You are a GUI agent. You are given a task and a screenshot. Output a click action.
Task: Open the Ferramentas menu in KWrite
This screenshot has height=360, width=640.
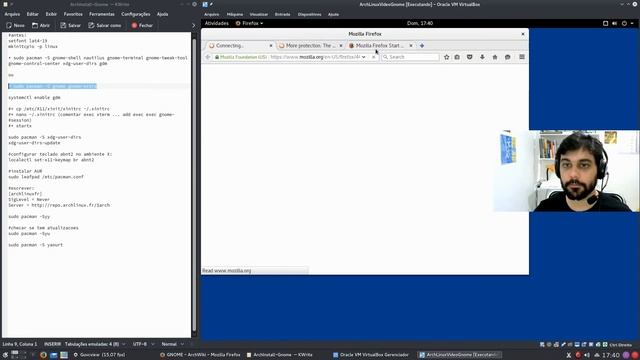pyautogui.click(x=102, y=14)
